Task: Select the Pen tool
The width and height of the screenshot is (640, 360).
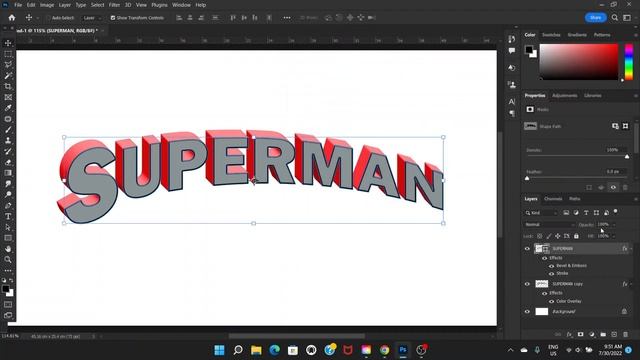Action: point(8,206)
